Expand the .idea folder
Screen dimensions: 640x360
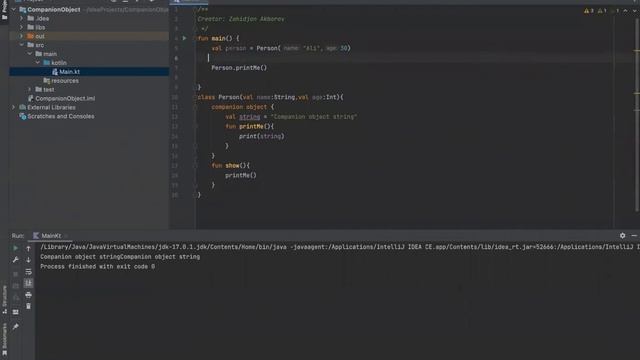[x=21, y=18]
